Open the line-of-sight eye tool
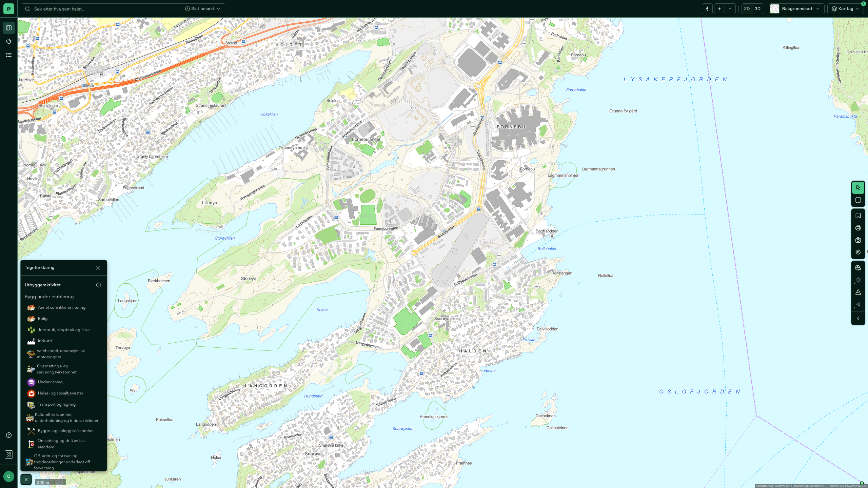 pos(858,304)
